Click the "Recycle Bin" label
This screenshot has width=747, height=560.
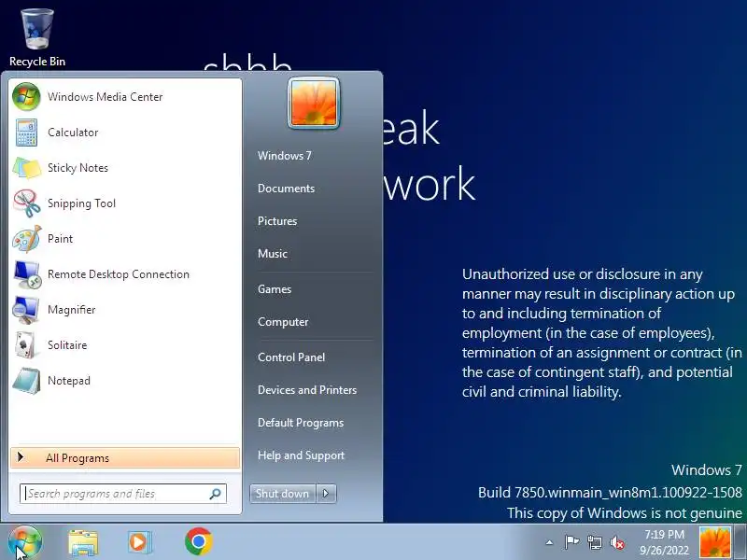pos(37,62)
